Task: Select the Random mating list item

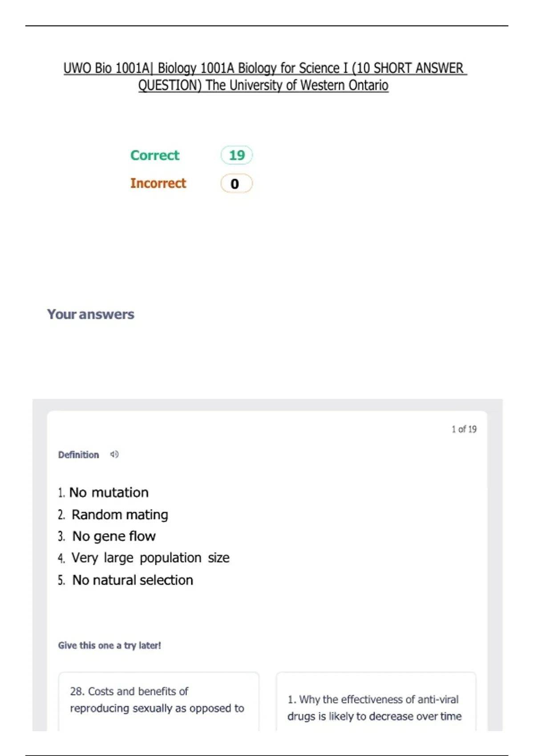Action: [x=113, y=515]
